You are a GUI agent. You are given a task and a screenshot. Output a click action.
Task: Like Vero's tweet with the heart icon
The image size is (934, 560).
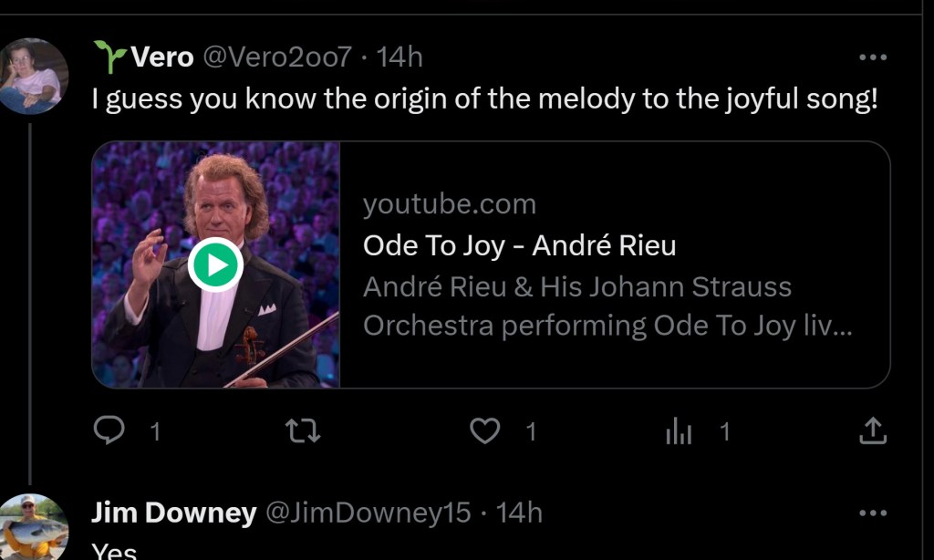(484, 430)
